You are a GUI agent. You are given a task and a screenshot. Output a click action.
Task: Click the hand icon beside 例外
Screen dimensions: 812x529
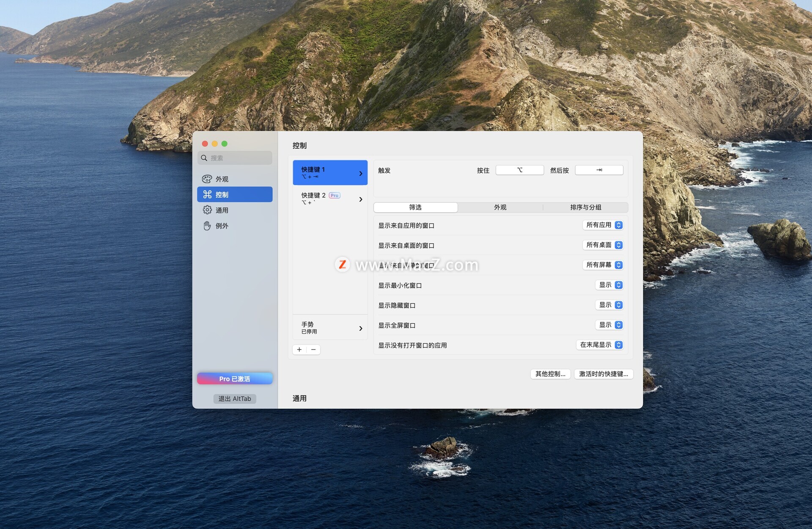[207, 226]
